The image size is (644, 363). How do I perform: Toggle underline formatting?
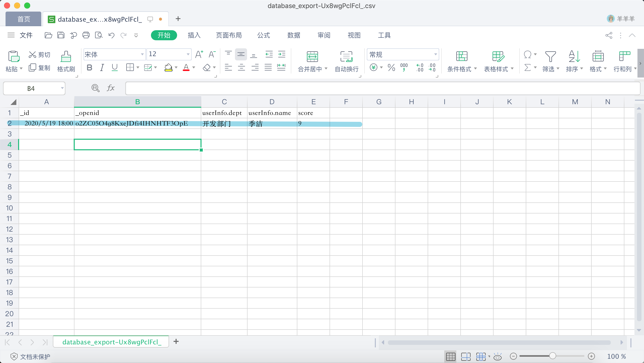(115, 68)
